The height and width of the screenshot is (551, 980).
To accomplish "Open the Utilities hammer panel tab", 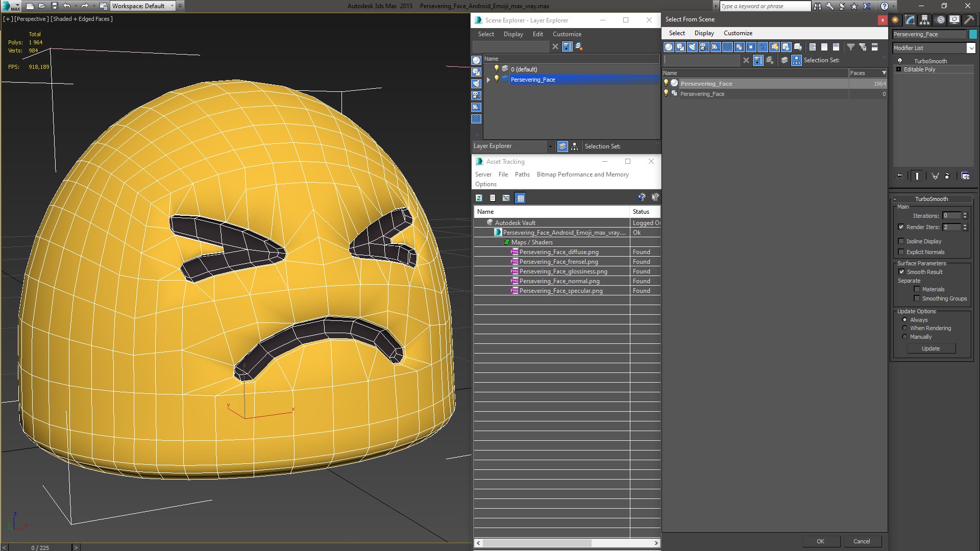I will click(969, 20).
